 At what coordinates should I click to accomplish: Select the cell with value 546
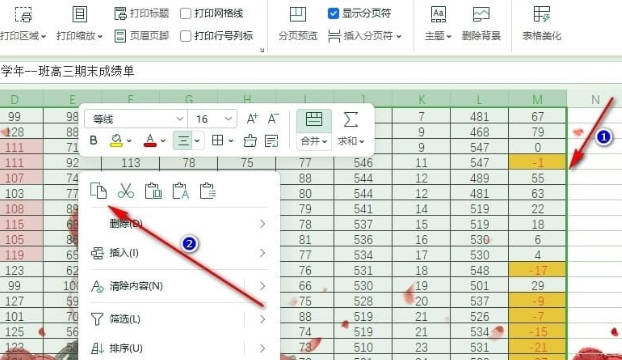click(x=363, y=163)
